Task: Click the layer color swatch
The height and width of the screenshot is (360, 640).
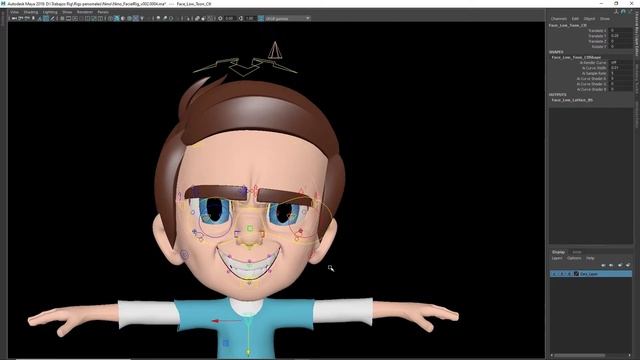Action: pos(576,274)
